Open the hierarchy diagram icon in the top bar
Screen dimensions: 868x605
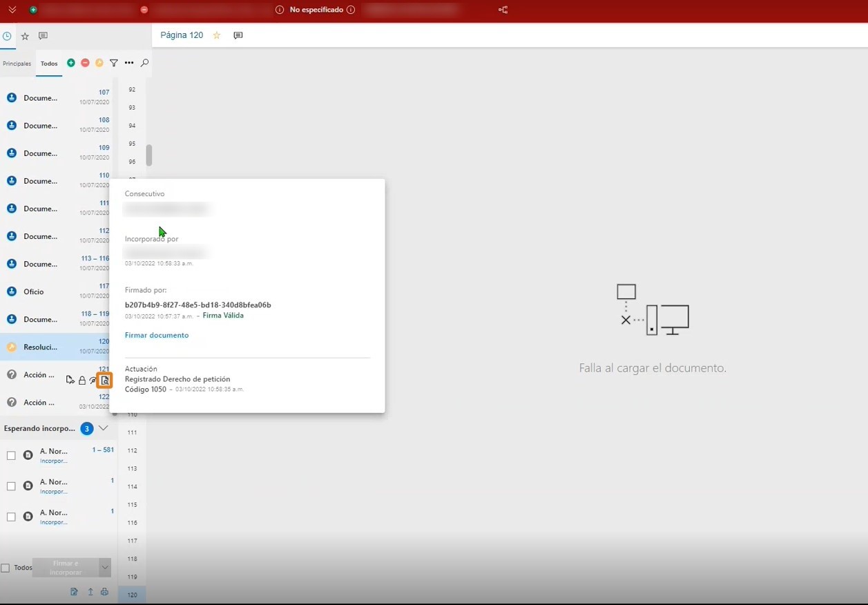[x=503, y=10]
